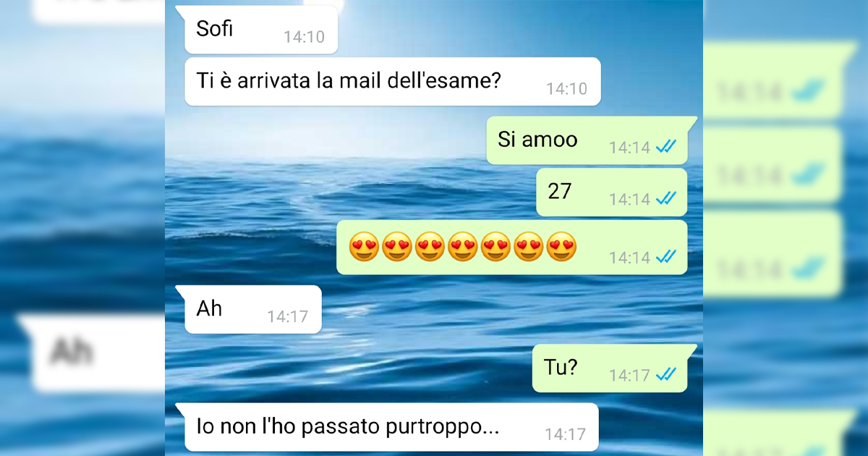Tap the 'Si amoo' sent message

click(x=587, y=140)
